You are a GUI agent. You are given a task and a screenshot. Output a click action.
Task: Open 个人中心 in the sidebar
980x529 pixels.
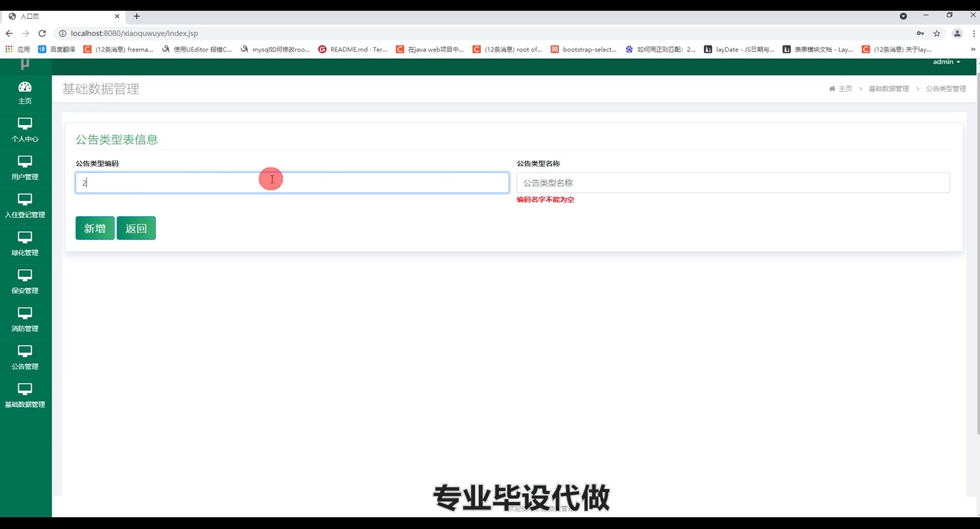pyautogui.click(x=25, y=130)
